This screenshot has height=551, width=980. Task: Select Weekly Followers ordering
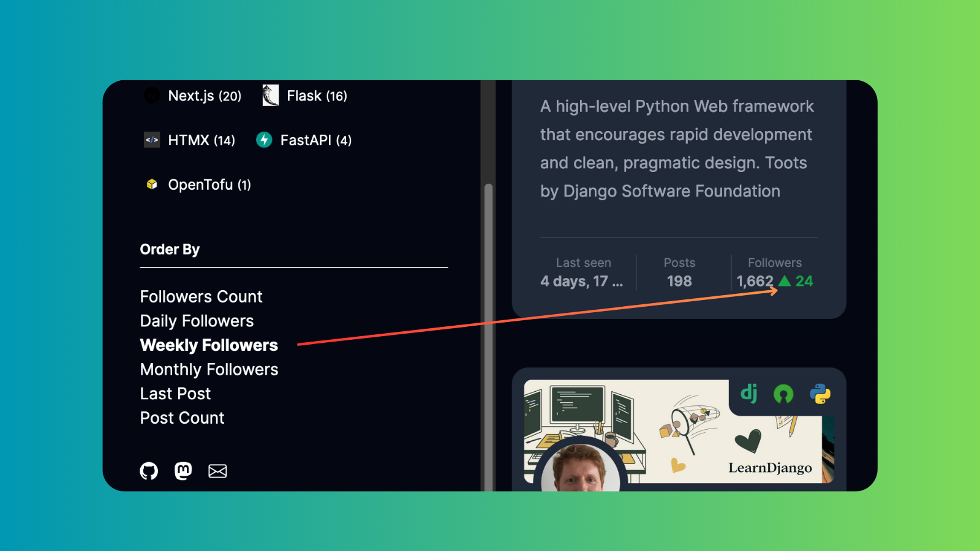coord(209,345)
